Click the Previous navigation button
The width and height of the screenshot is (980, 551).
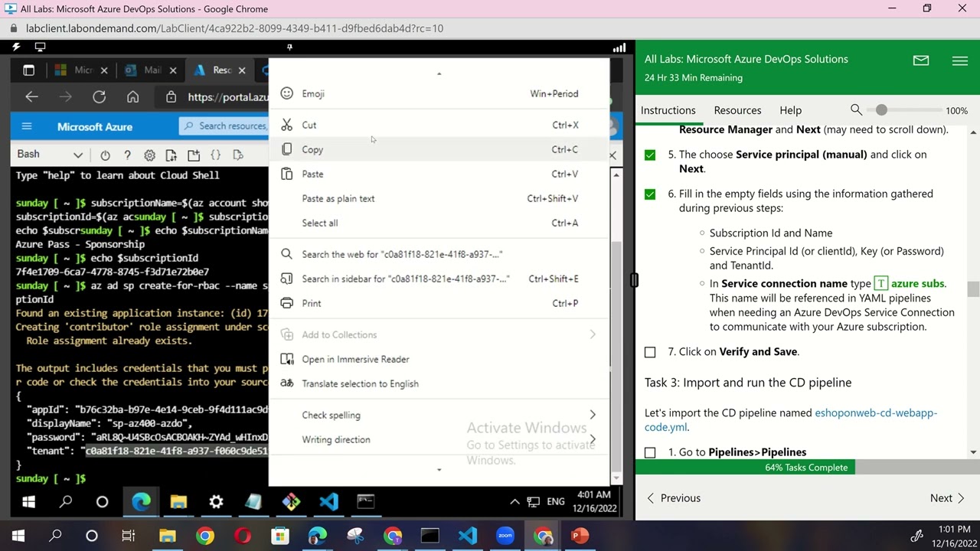point(674,498)
